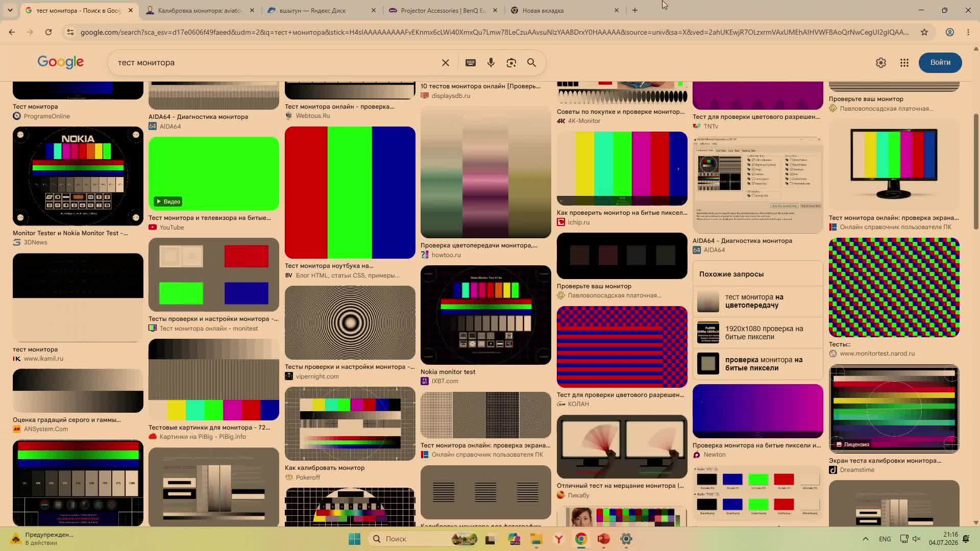Open Settings app from taskbar
Image resolution: width=980 pixels, height=551 pixels.
point(626,539)
